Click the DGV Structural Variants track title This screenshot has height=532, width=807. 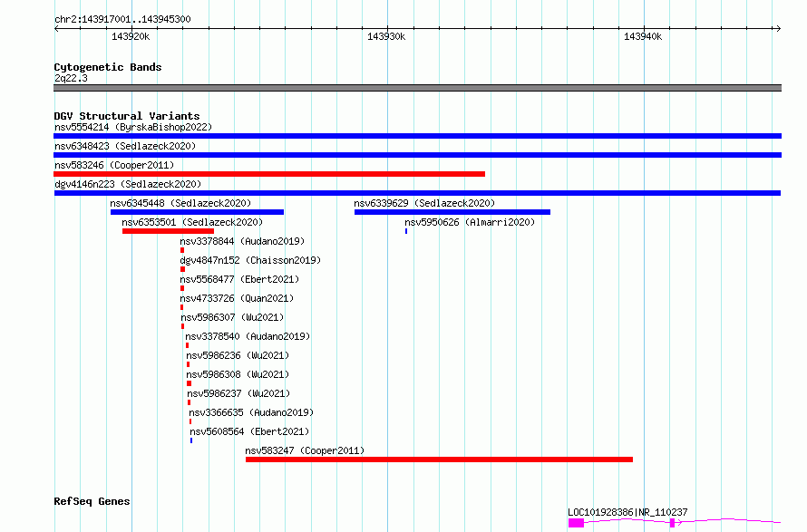click(x=127, y=116)
